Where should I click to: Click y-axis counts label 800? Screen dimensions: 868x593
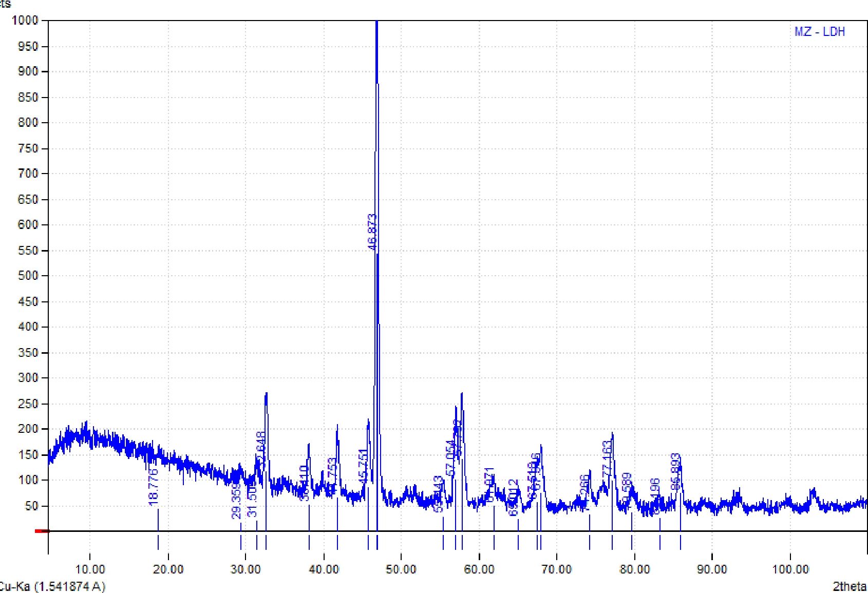click(x=28, y=122)
